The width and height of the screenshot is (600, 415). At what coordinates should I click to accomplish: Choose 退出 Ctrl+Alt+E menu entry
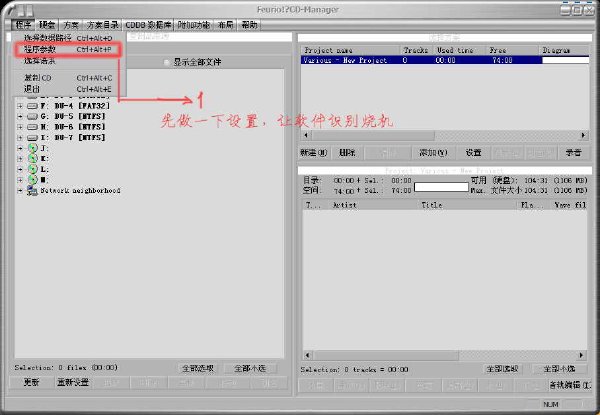coord(68,89)
